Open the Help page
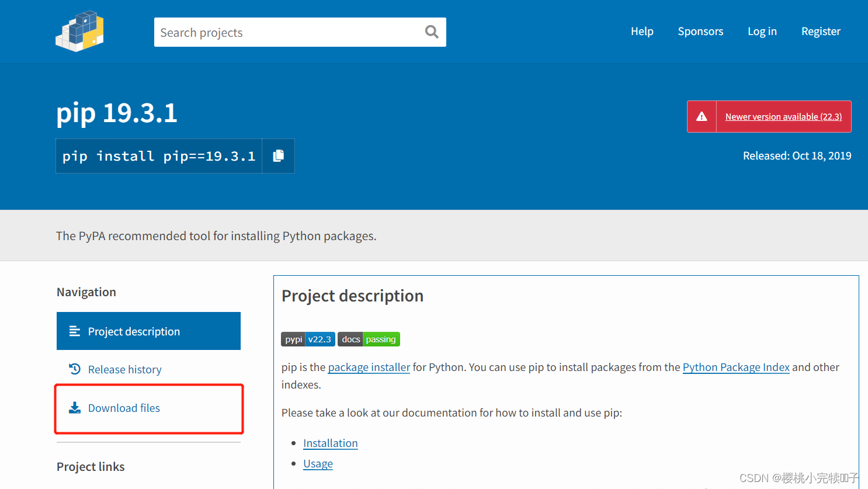 [x=642, y=32]
